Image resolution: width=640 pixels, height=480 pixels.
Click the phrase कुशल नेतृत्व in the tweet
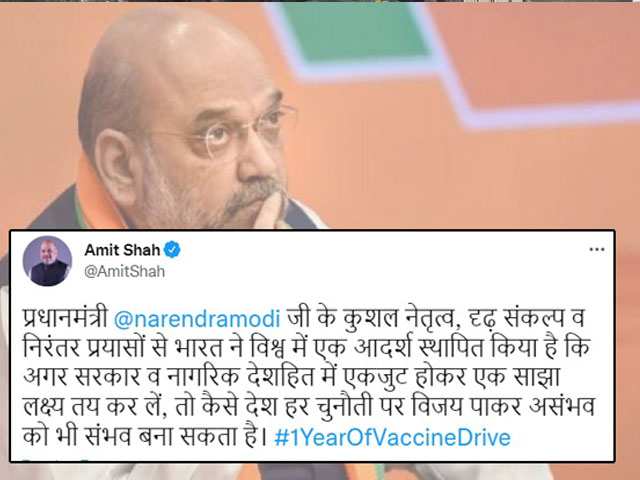point(398,318)
